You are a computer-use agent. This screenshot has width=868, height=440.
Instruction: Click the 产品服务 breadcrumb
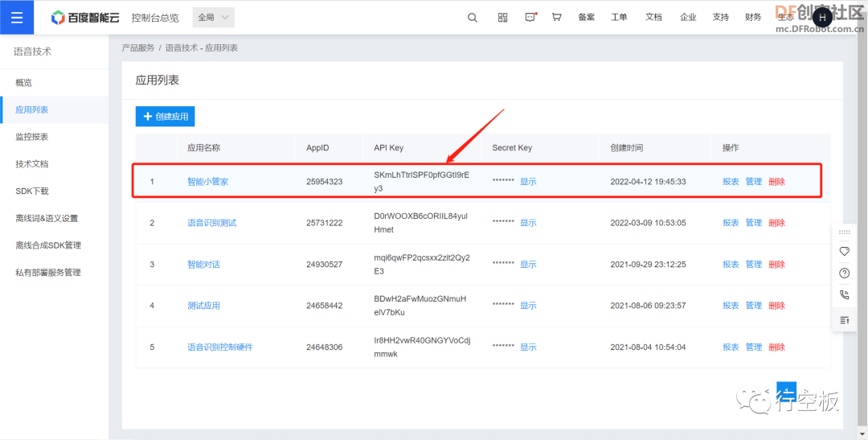click(138, 48)
